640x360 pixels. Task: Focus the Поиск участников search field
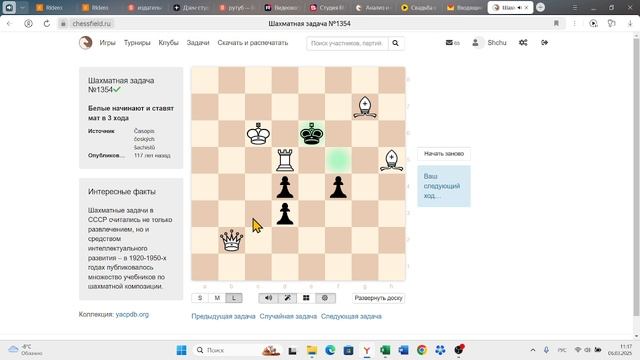pos(347,43)
